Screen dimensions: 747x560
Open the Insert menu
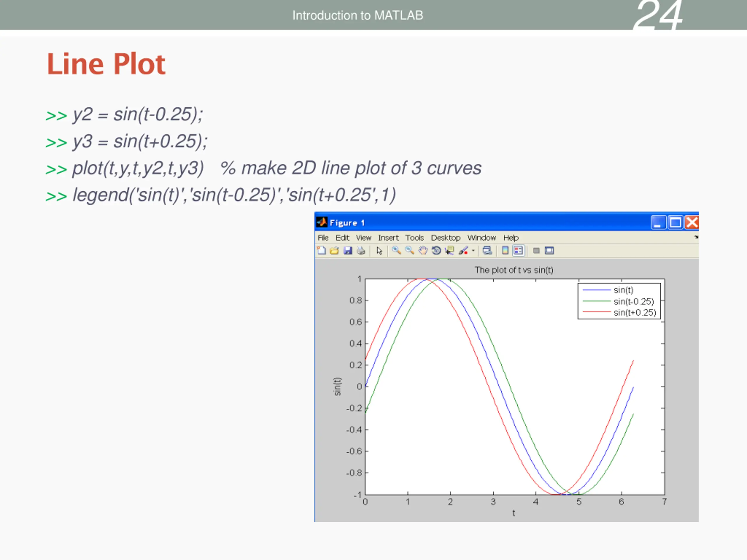388,238
